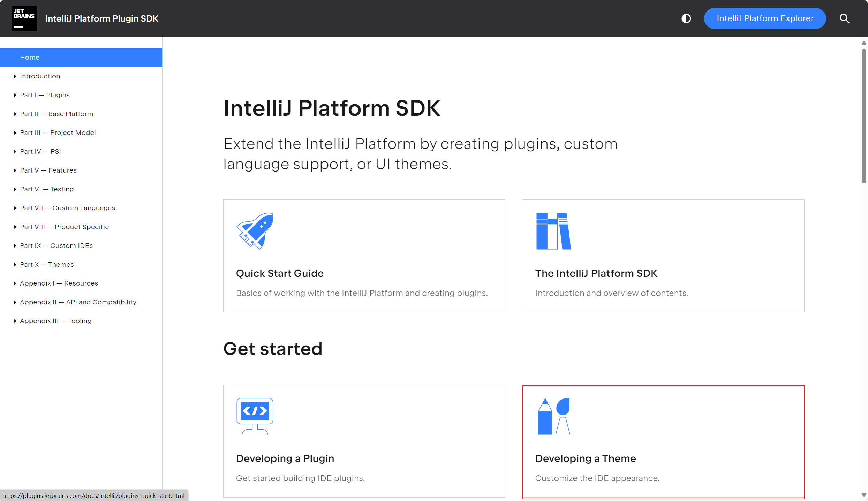
Task: Open the search magnifier icon
Action: (x=844, y=18)
